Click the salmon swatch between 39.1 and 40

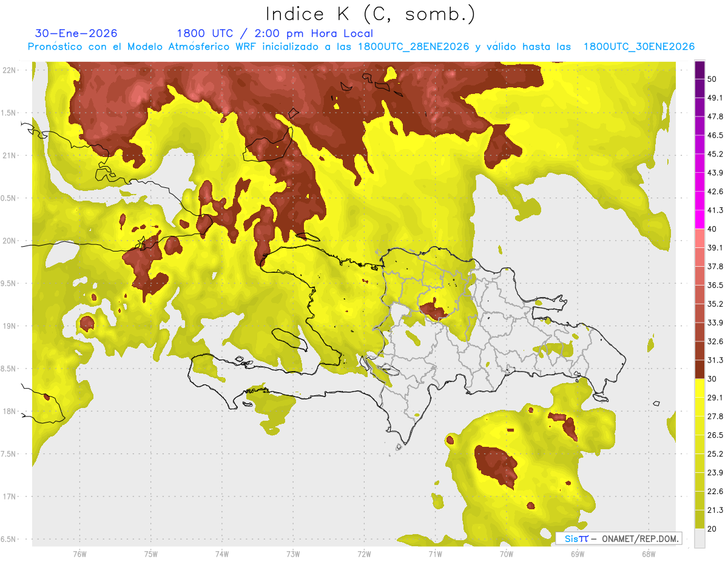coord(699,238)
